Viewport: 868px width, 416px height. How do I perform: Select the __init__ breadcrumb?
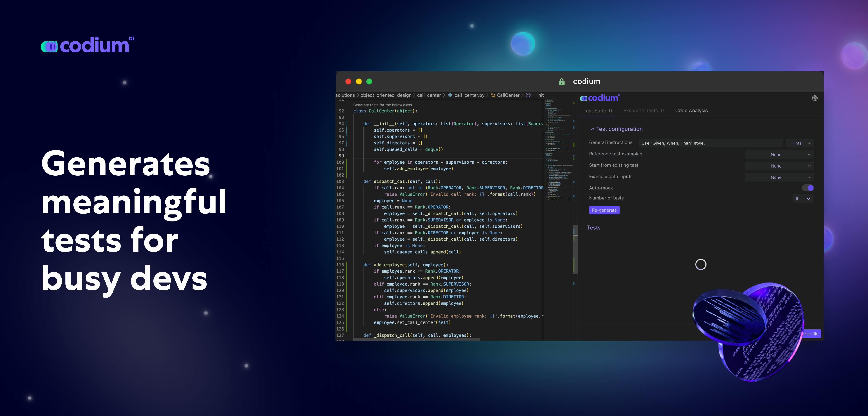pyautogui.click(x=540, y=95)
